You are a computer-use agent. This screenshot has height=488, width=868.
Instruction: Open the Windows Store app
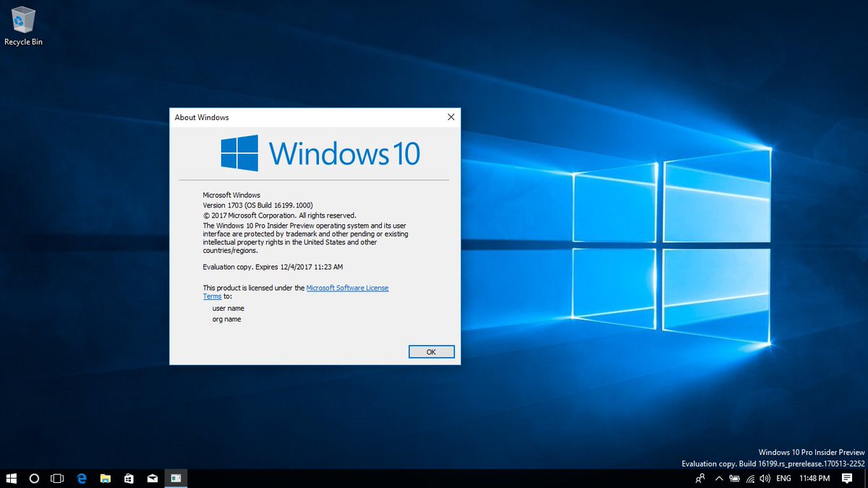coord(129,478)
